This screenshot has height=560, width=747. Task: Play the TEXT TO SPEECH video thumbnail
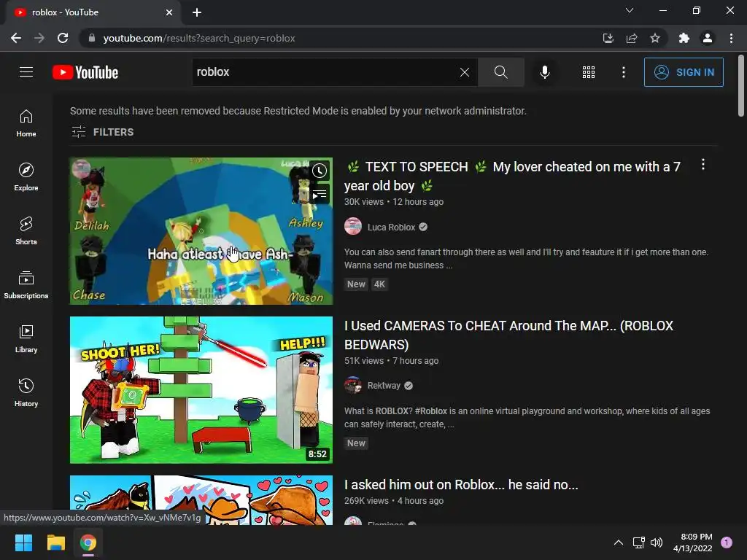[201, 231]
